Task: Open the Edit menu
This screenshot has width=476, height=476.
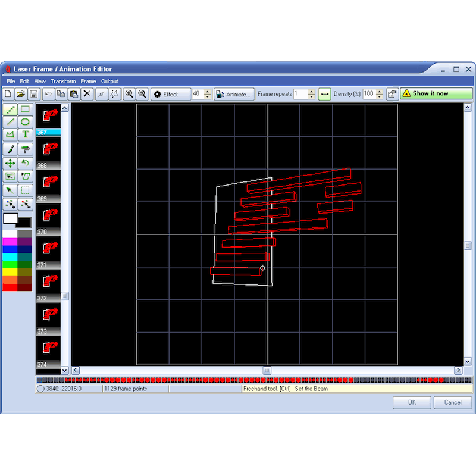Action: (24, 82)
